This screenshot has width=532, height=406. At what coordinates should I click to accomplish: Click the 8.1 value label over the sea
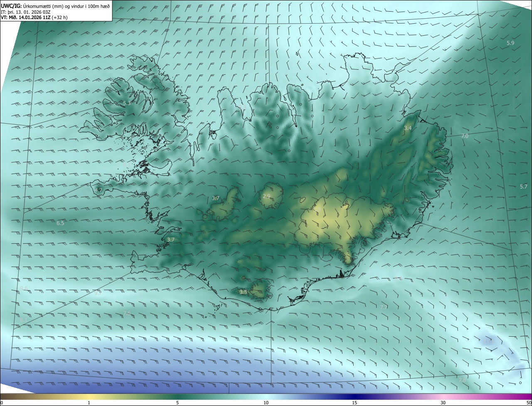[x=24, y=320]
